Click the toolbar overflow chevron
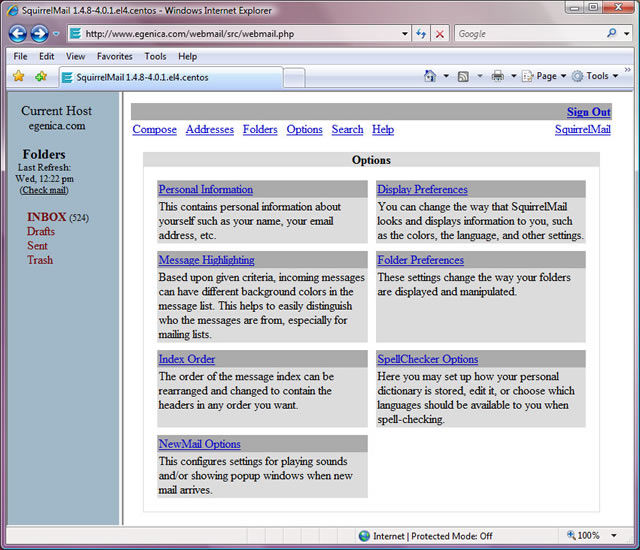The image size is (640, 550). click(627, 70)
